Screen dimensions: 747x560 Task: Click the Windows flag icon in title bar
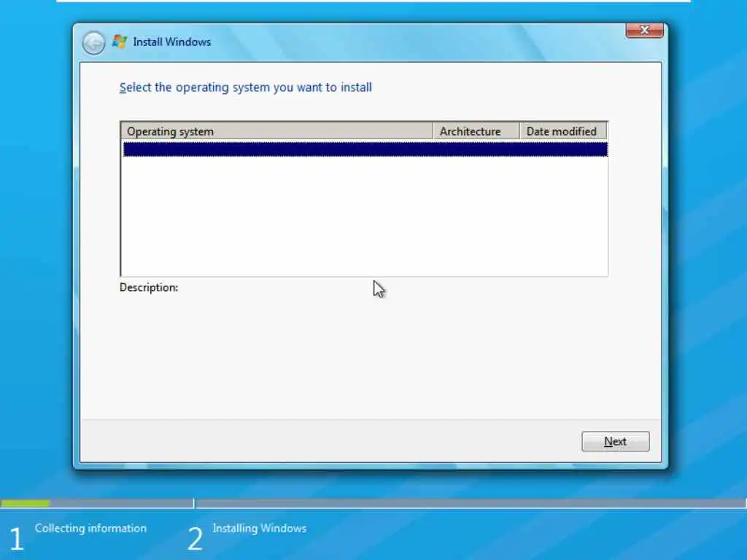[119, 42]
